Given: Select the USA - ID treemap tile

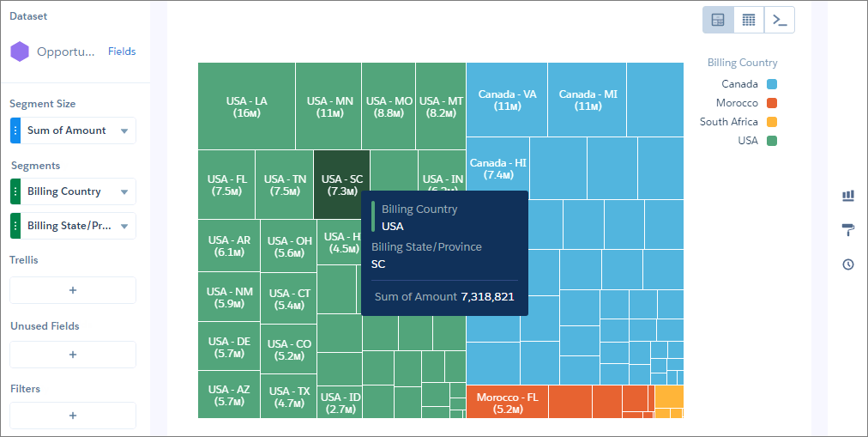Looking at the screenshot, I should point(340,403).
